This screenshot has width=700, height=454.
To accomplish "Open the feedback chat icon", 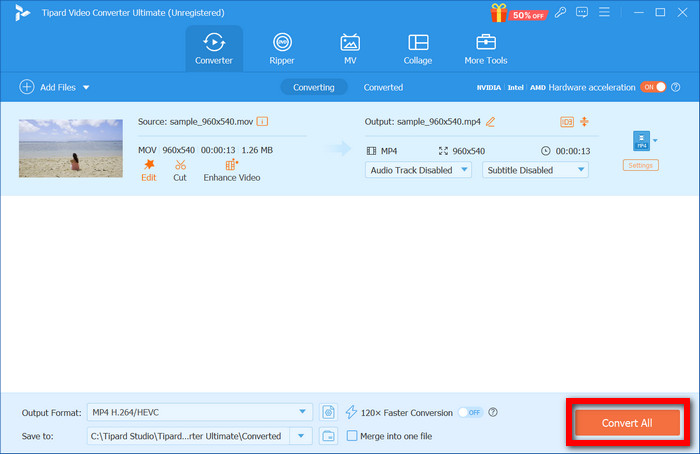I will (x=582, y=12).
